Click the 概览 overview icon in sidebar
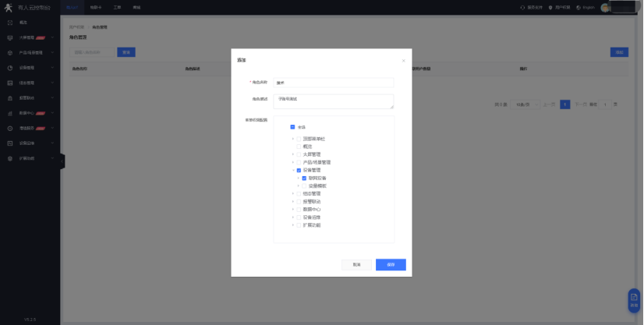This screenshot has height=325, width=644. pos(9,23)
